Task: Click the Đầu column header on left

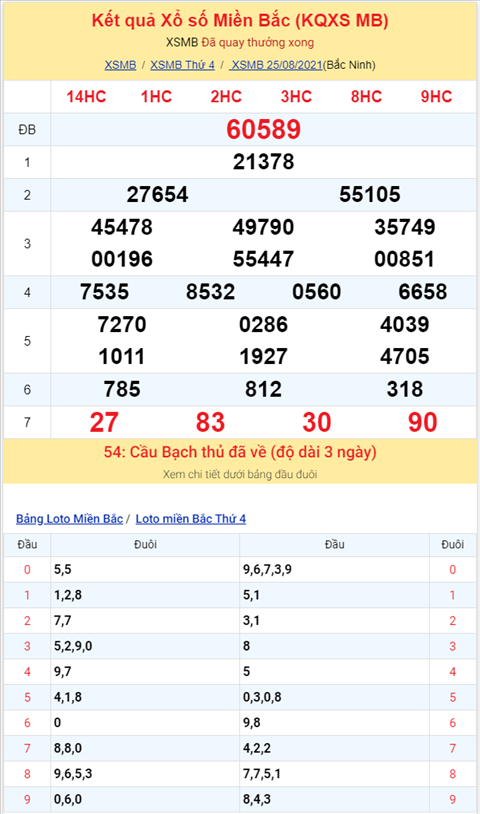Action: [x=27, y=545]
